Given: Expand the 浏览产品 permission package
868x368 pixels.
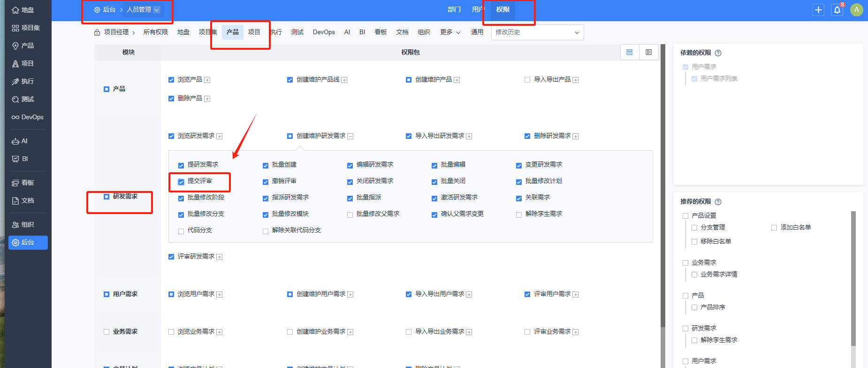Looking at the screenshot, I should point(207,80).
